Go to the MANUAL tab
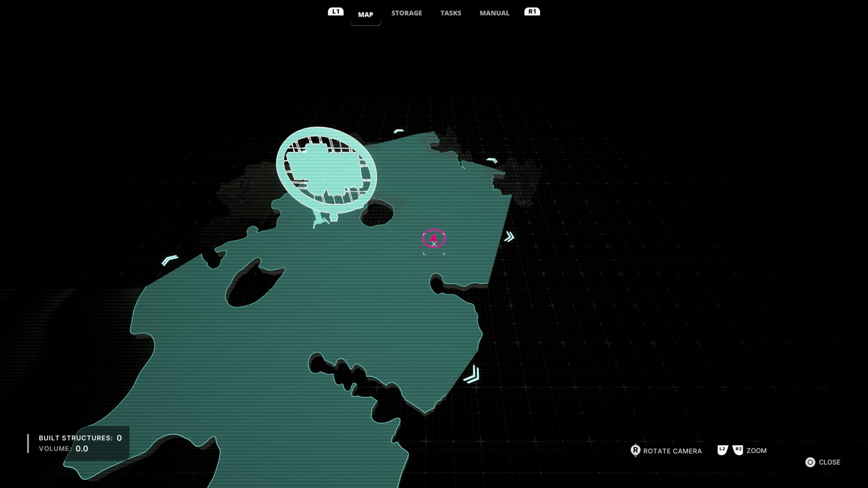This screenshot has height=488, width=868. click(494, 13)
